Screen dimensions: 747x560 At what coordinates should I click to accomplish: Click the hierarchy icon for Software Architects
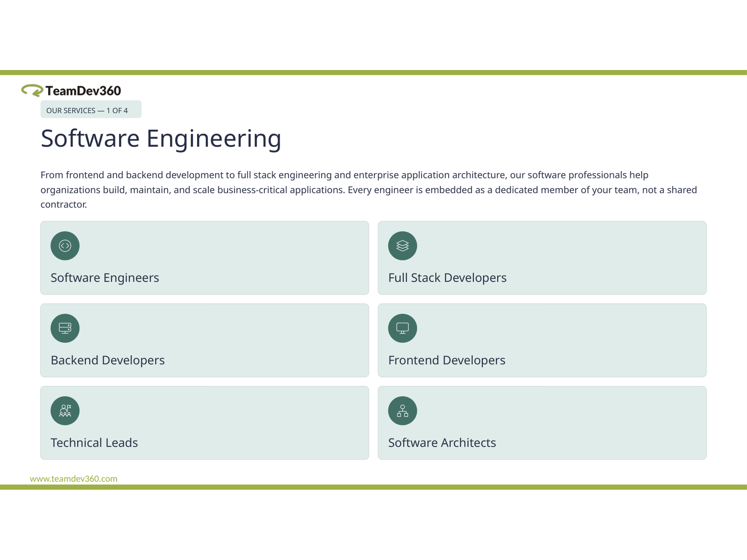402,411
